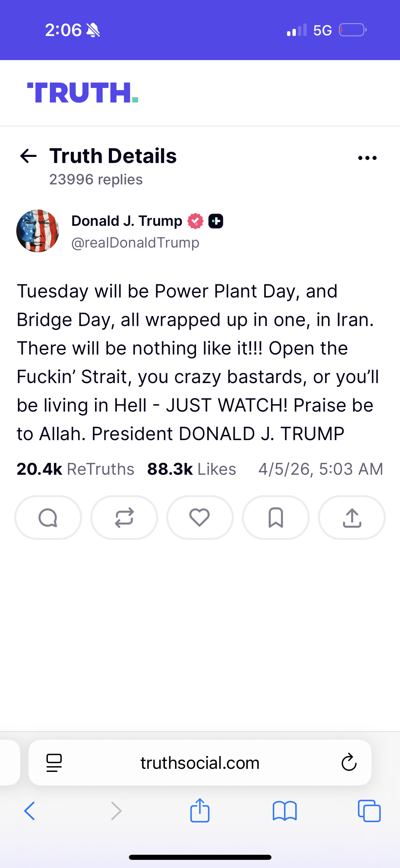View the 20.4k ReTruths list
The image size is (400, 868).
[75, 469]
